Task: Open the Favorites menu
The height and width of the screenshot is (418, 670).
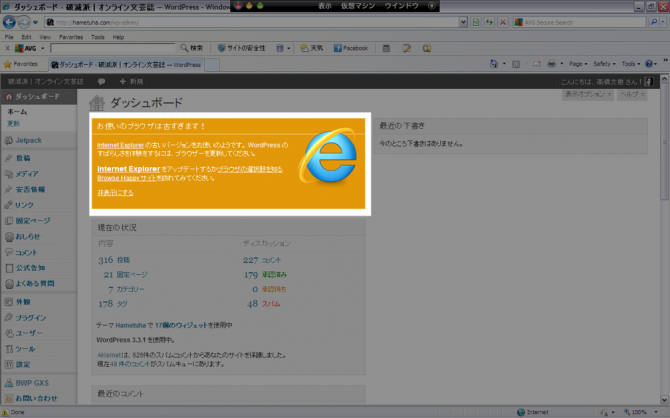Action: pos(71,37)
